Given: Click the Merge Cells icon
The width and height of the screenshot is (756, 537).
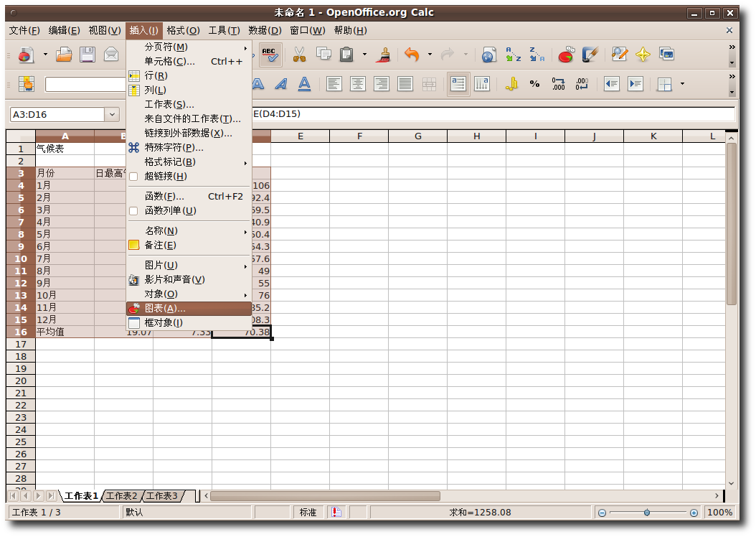Looking at the screenshot, I should click(429, 84).
